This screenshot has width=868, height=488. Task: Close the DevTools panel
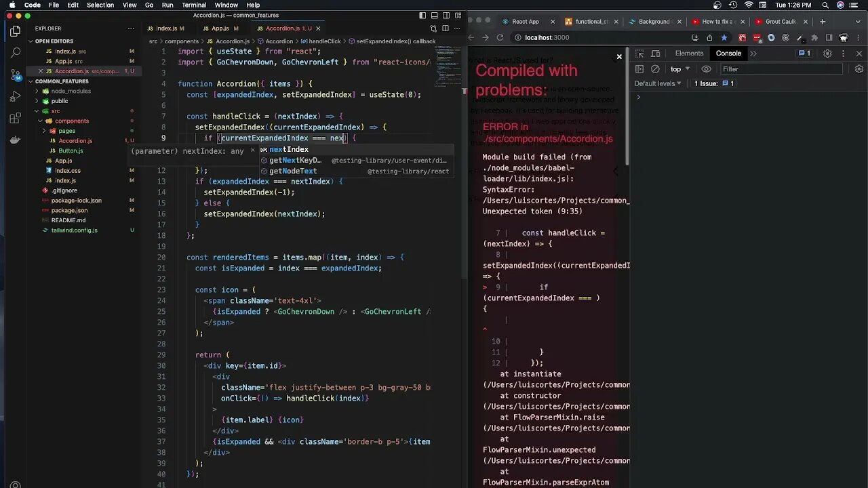859,54
